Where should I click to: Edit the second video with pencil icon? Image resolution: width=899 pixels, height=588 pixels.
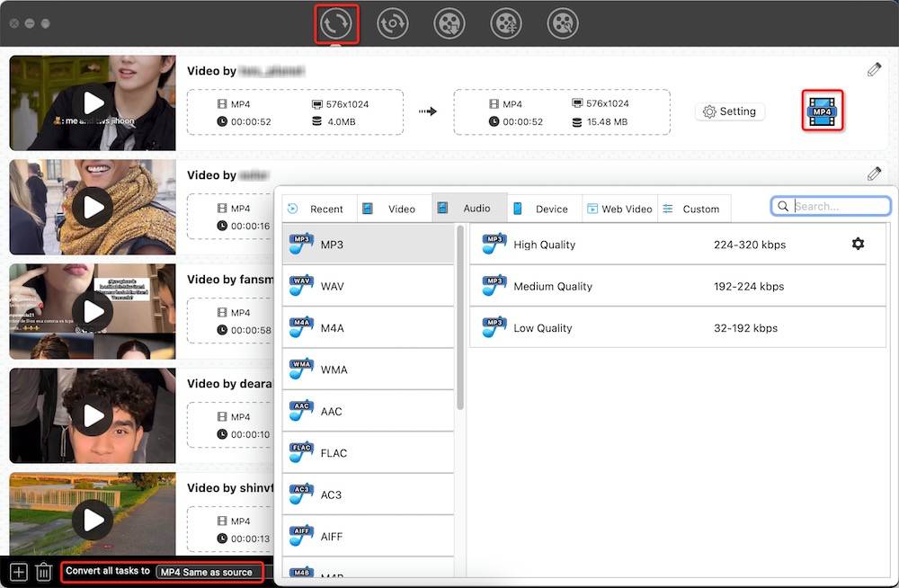point(874,174)
